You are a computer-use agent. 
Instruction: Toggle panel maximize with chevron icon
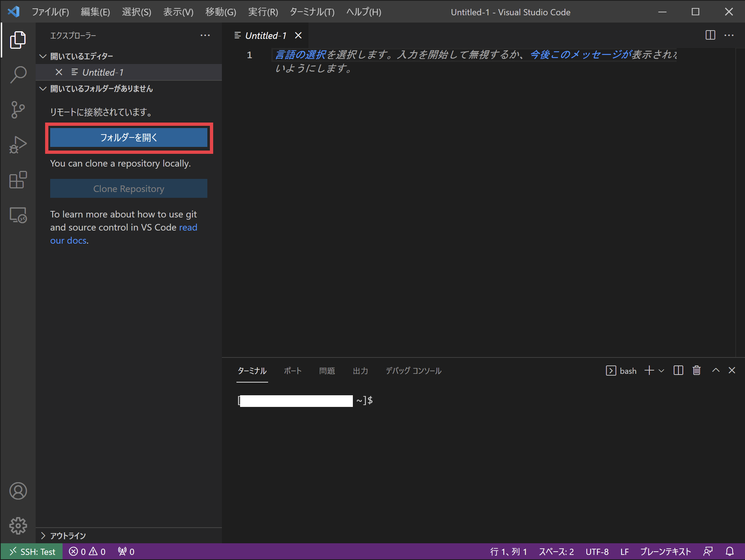point(716,371)
